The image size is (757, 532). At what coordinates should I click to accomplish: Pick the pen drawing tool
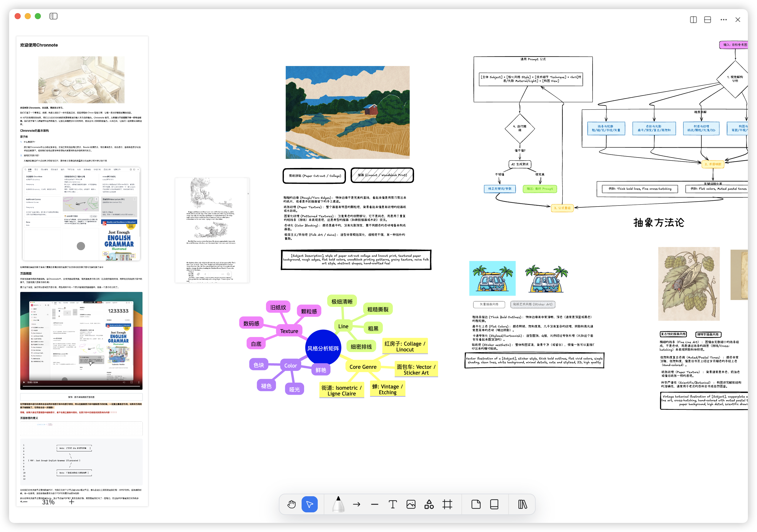338,504
